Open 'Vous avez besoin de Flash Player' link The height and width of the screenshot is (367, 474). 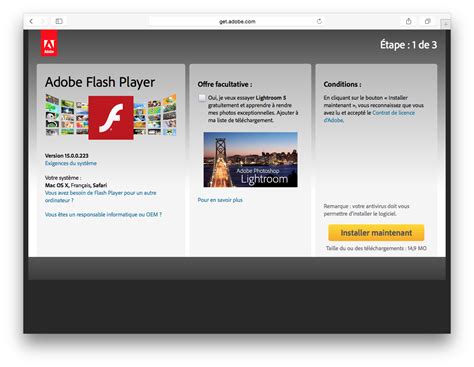click(101, 196)
